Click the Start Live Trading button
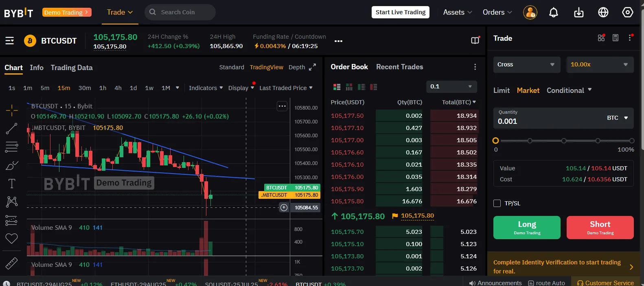 click(x=400, y=12)
